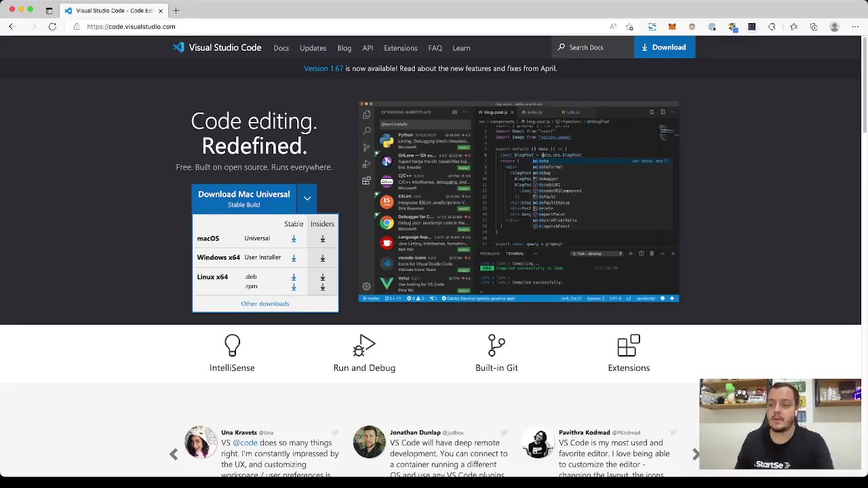868x488 pixels.
Task: Reload the page
Action: [x=52, y=26]
